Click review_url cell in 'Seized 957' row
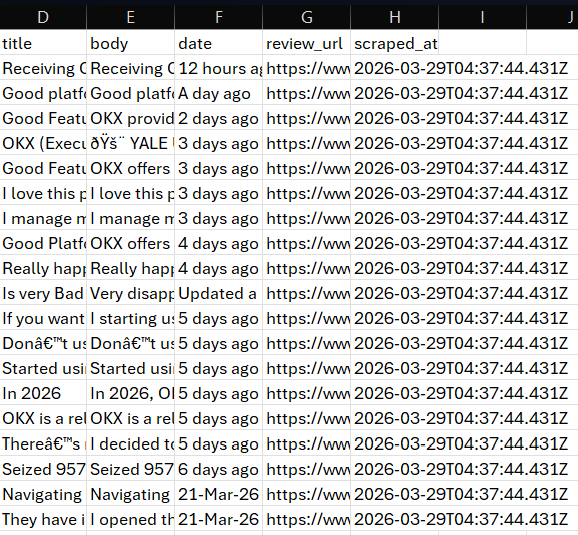 coord(306,469)
